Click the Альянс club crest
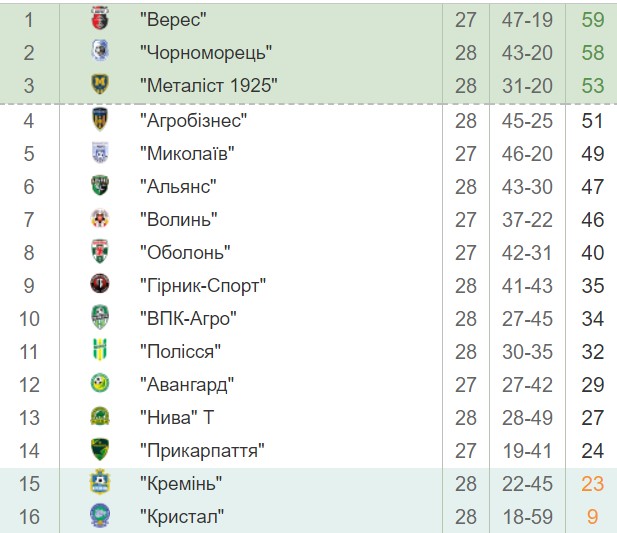 [99, 186]
